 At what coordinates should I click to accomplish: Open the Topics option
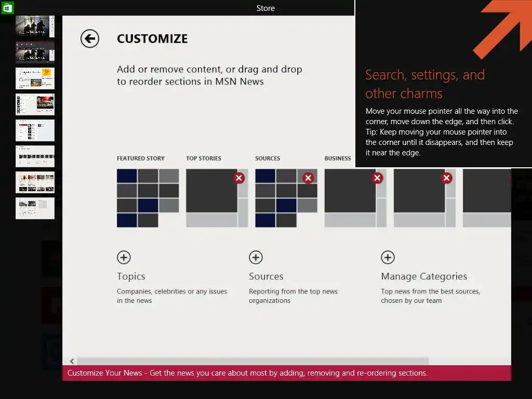[131, 276]
